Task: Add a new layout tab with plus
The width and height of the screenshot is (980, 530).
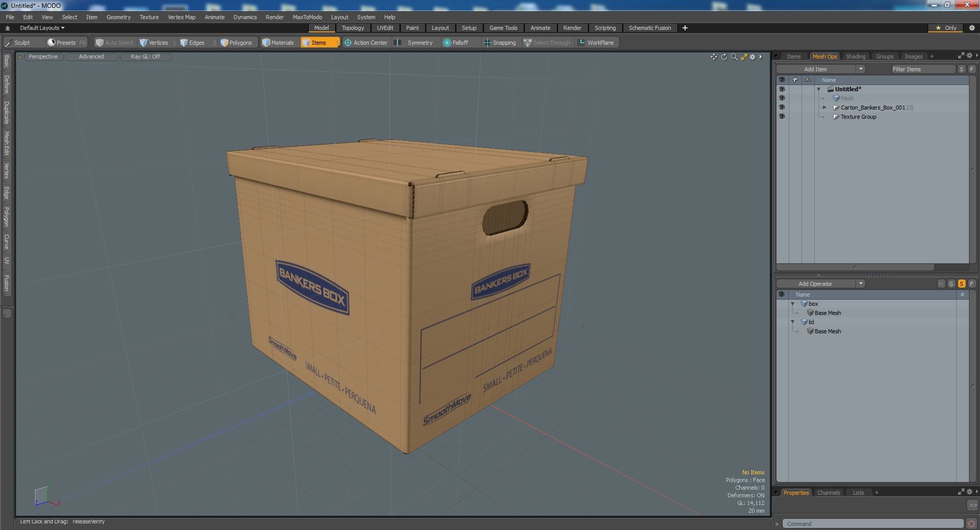Action: [685, 28]
